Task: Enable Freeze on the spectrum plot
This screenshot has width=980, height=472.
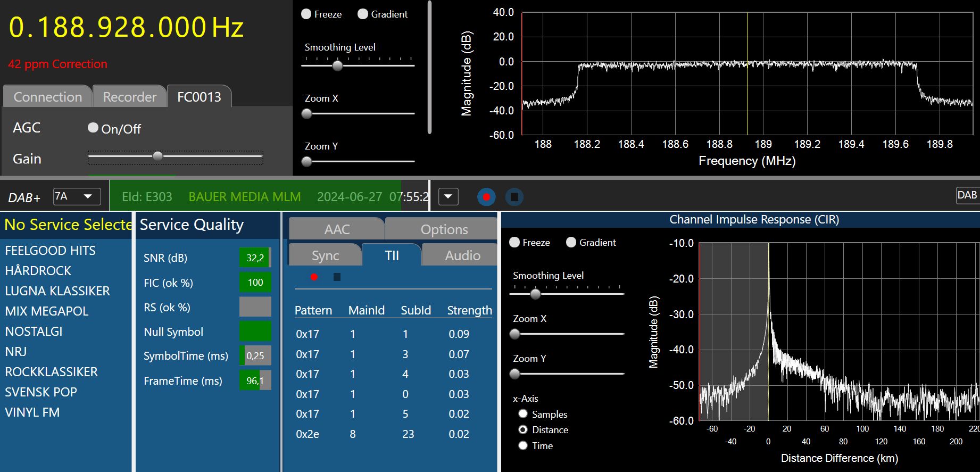Action: coord(306,14)
